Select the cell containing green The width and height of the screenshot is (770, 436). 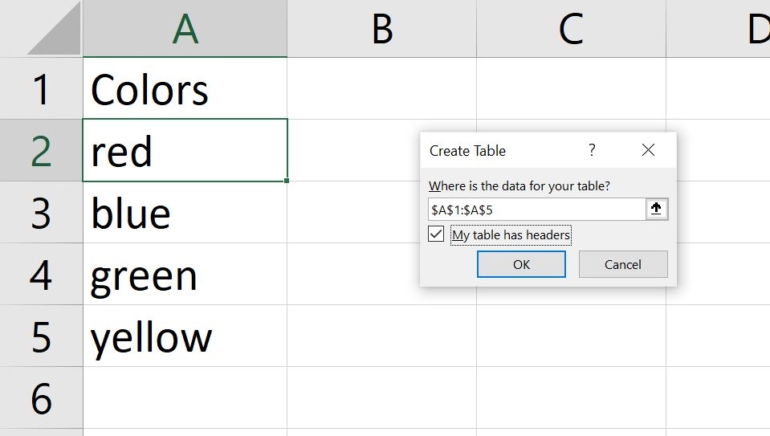[185, 275]
